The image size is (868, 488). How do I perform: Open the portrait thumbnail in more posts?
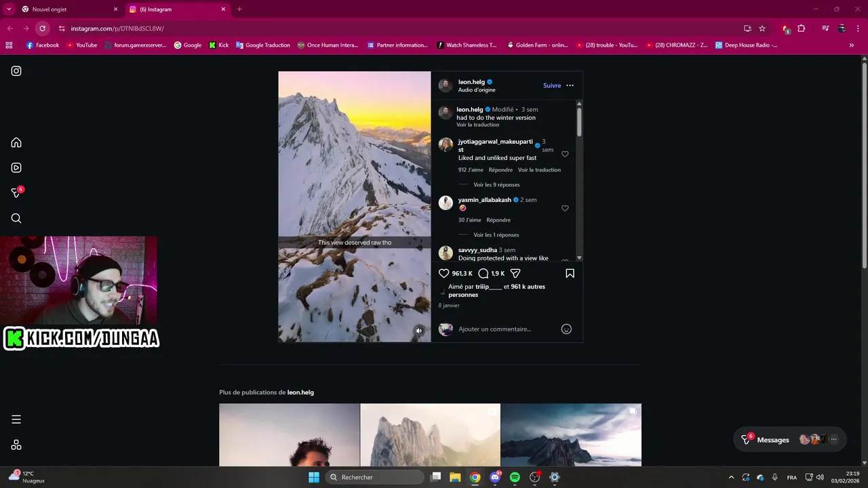pos(290,435)
